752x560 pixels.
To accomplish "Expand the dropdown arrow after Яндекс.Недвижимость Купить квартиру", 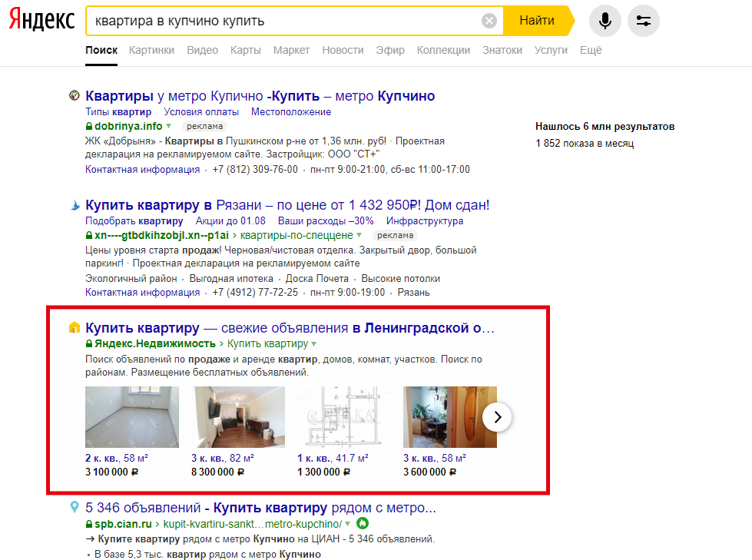I will (314, 344).
